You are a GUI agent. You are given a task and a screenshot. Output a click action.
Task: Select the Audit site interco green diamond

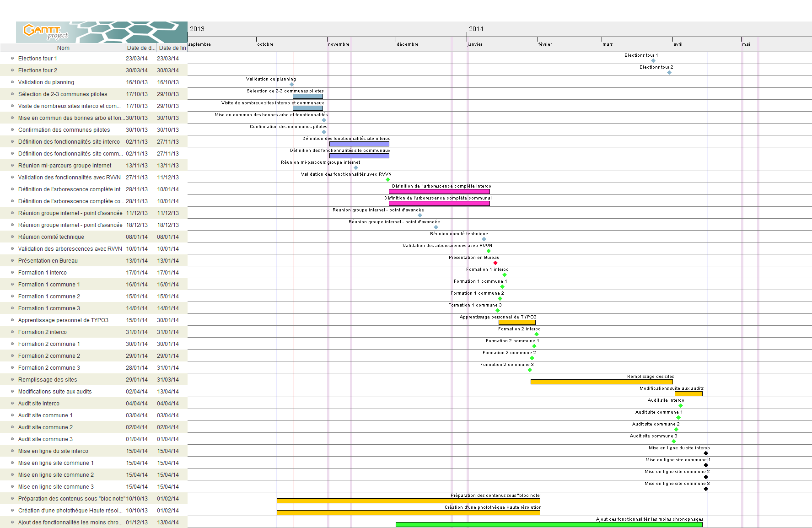point(681,406)
